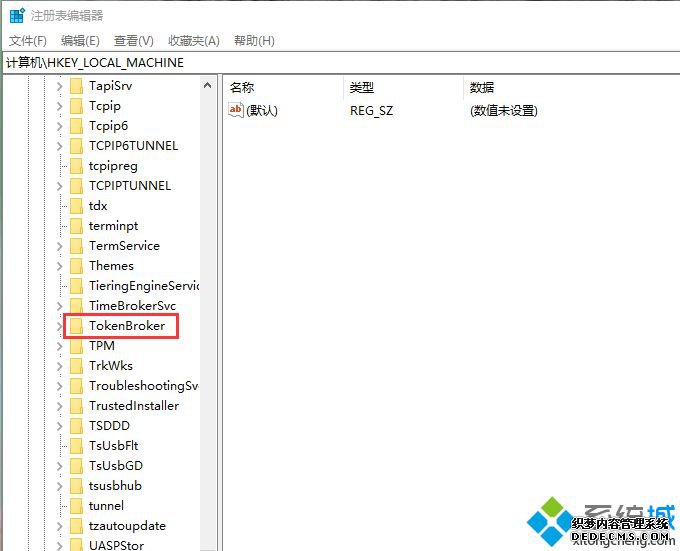The width and height of the screenshot is (680, 551).
Task: Click the TSDDD folder icon
Action: coord(76,426)
